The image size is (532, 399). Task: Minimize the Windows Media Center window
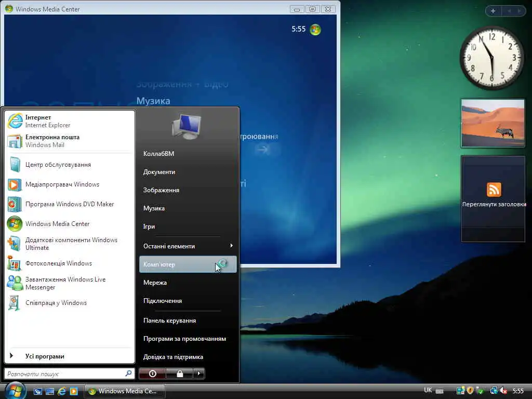click(297, 9)
